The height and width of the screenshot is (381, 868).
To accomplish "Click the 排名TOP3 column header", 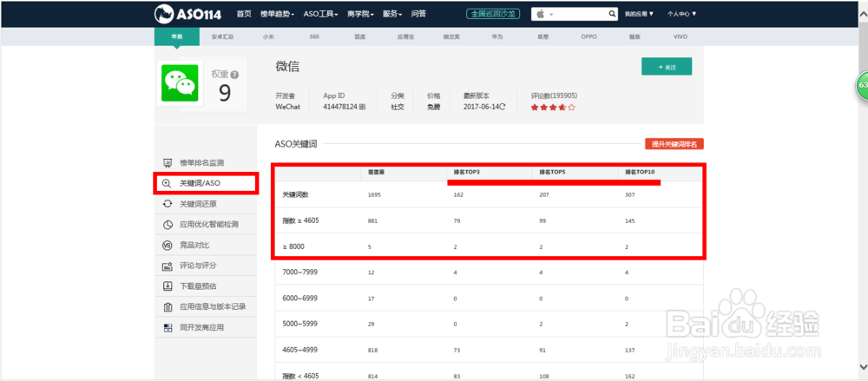I will tap(466, 172).
